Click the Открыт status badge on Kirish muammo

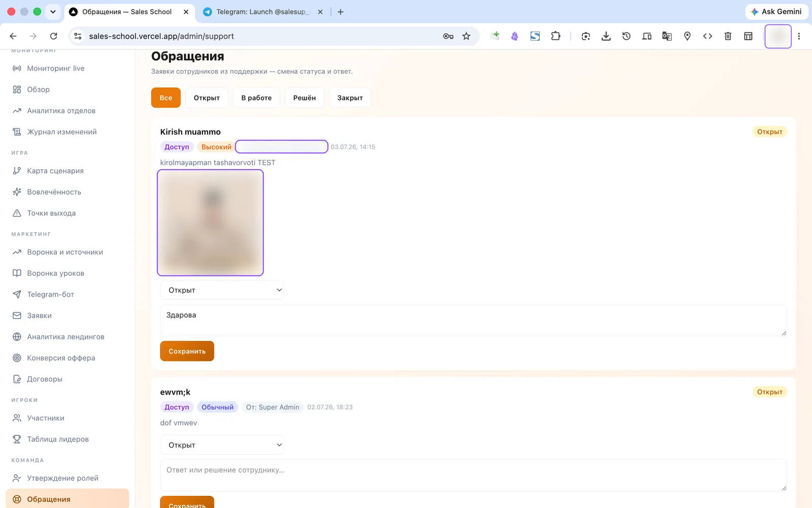(770, 132)
